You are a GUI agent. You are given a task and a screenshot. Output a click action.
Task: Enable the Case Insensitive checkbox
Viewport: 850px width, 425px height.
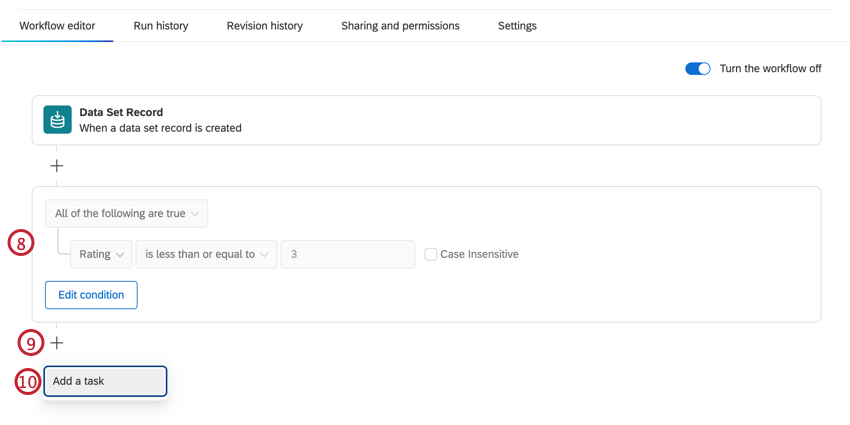tap(431, 254)
